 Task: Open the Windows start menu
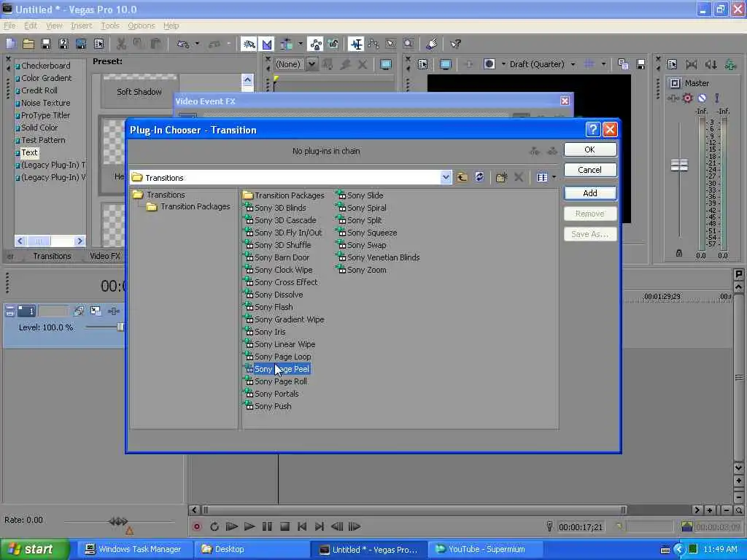click(x=34, y=550)
